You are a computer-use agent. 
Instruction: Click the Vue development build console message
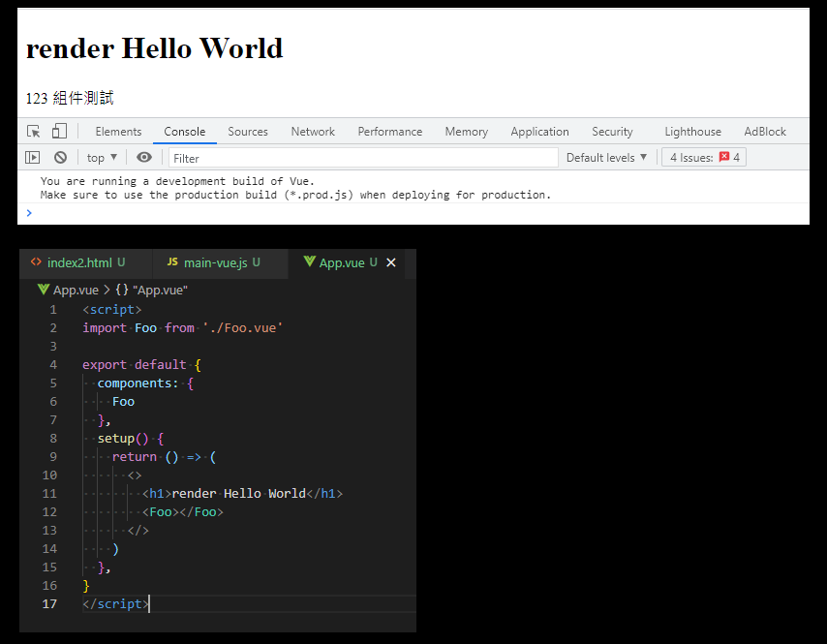coord(295,188)
